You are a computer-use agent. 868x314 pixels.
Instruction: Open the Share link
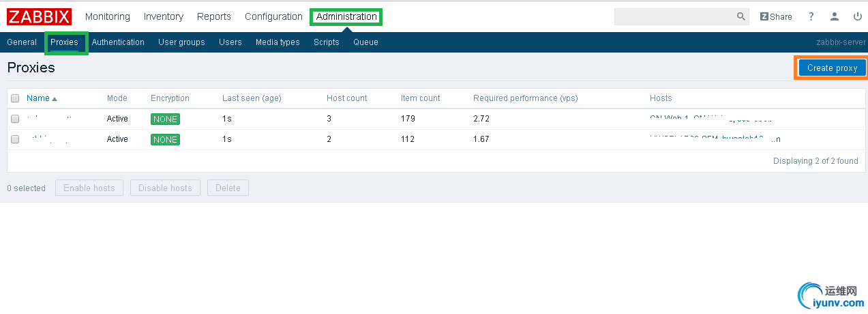pyautogui.click(x=776, y=16)
